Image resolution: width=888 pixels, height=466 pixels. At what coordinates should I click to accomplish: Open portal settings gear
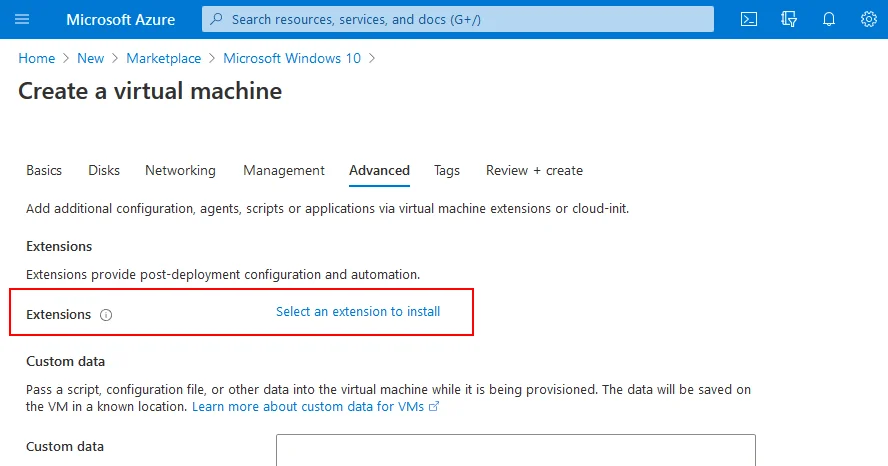tap(869, 19)
